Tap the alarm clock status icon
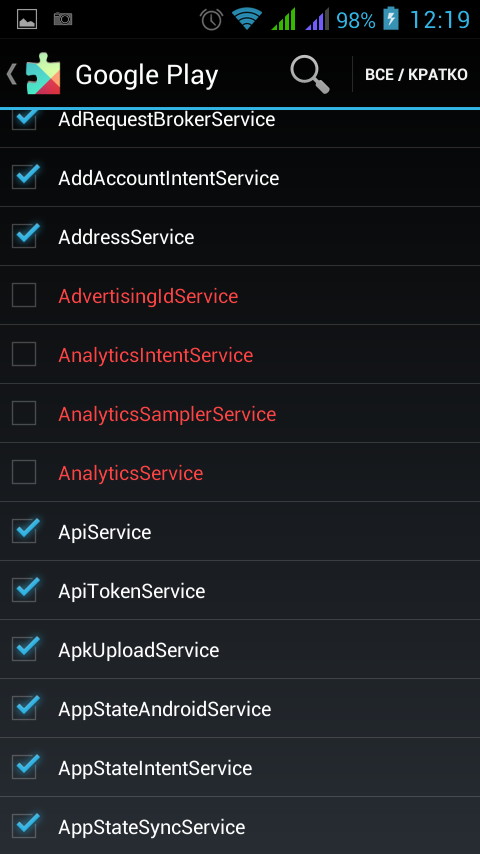The height and width of the screenshot is (854, 480). (211, 20)
